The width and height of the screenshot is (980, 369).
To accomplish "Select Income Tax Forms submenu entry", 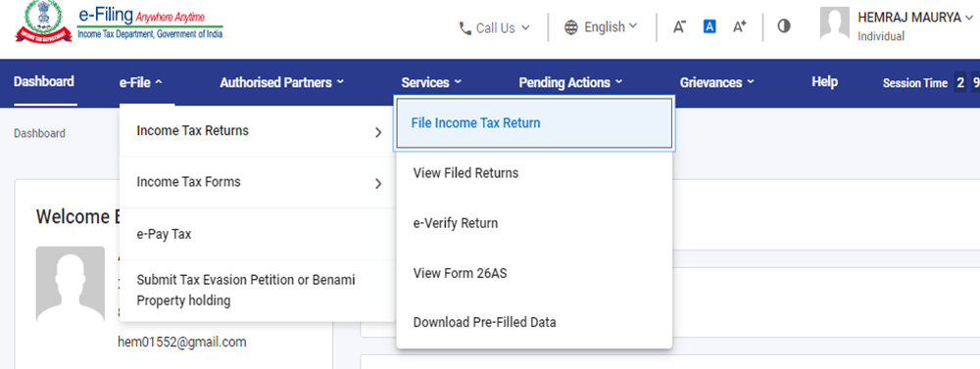I will [x=258, y=182].
